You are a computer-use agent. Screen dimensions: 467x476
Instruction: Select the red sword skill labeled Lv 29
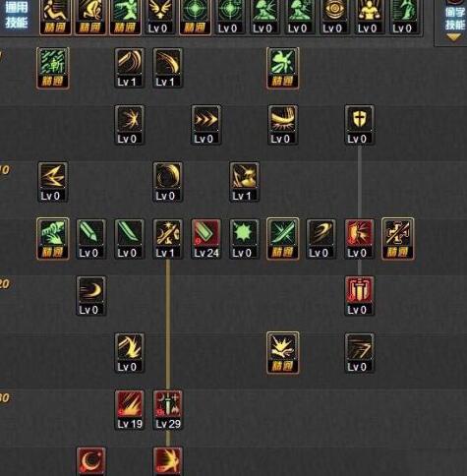168,410
